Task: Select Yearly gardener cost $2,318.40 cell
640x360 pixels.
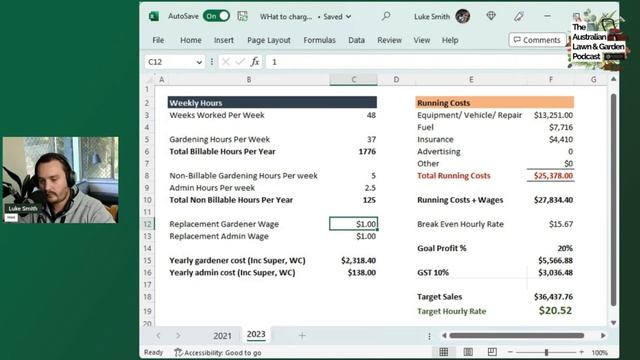Action: tap(353, 260)
